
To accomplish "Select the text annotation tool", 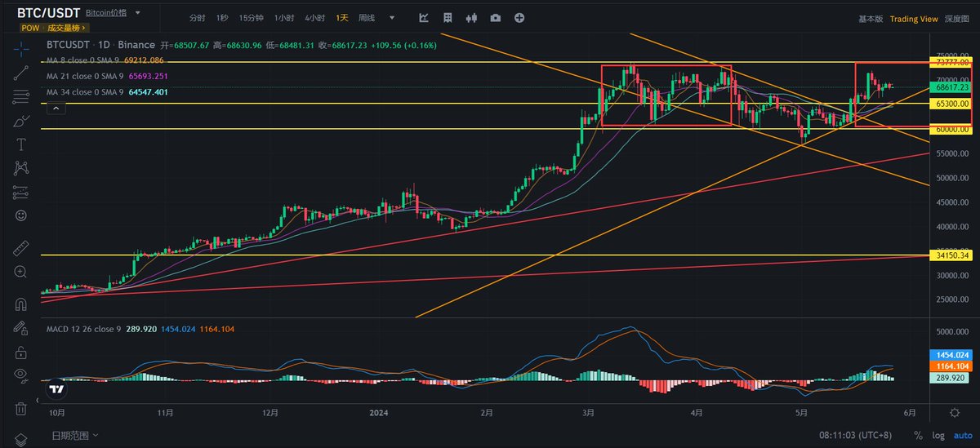I will tap(21, 144).
